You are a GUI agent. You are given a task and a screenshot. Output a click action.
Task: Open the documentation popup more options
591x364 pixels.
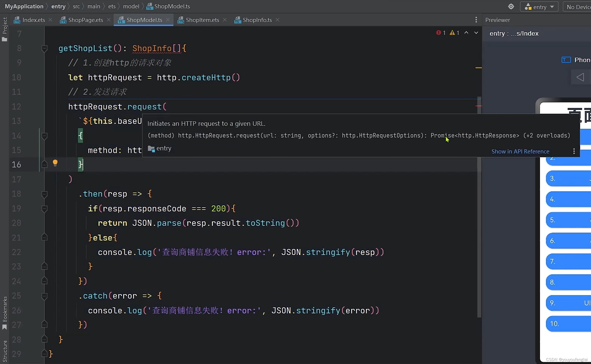pyautogui.click(x=574, y=151)
